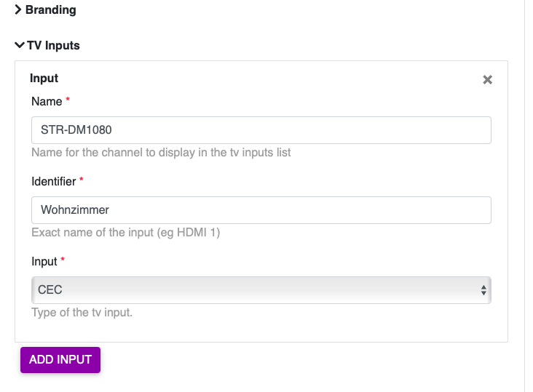The height and width of the screenshot is (392, 533).
Task: Click the Input type field label
Action: click(44, 260)
